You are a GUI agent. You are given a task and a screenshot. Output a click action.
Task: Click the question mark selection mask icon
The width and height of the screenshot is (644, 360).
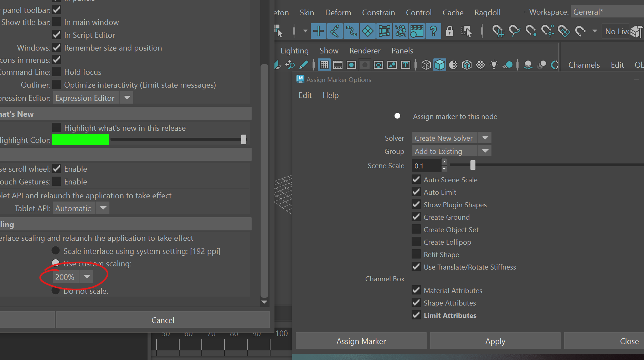(x=433, y=31)
